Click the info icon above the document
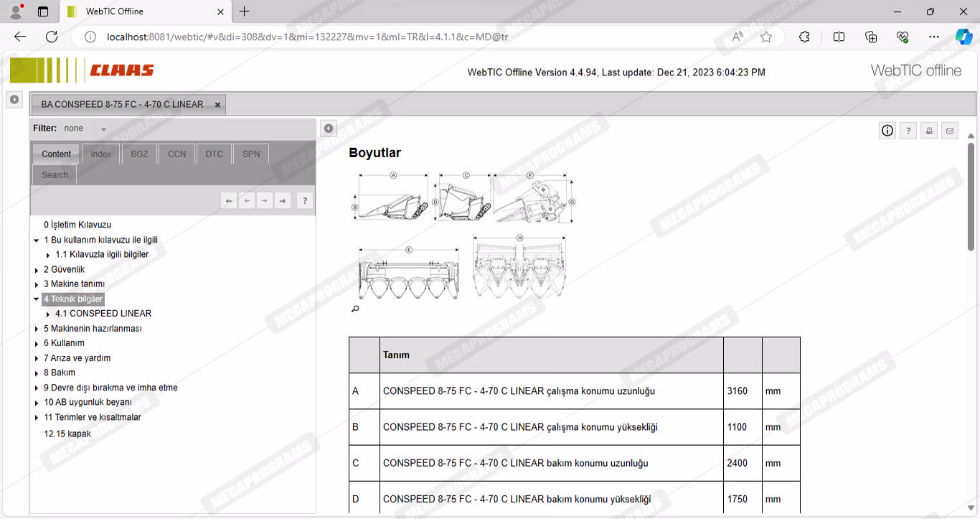Viewport: 980px width, 519px height. 887,131
